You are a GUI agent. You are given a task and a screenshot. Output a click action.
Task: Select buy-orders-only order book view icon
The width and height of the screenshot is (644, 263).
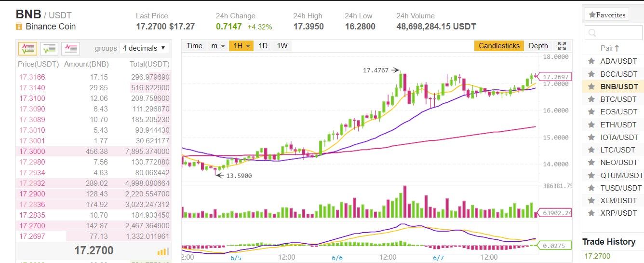[49, 48]
